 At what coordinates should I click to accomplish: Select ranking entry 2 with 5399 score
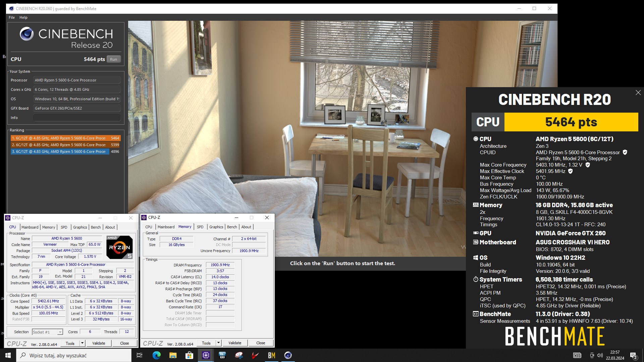(65, 145)
